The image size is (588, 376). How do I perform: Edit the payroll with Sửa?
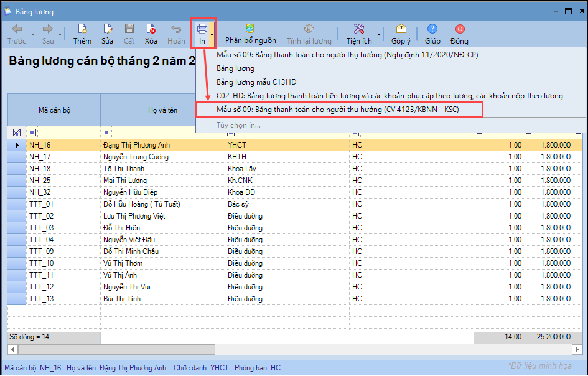point(107,34)
